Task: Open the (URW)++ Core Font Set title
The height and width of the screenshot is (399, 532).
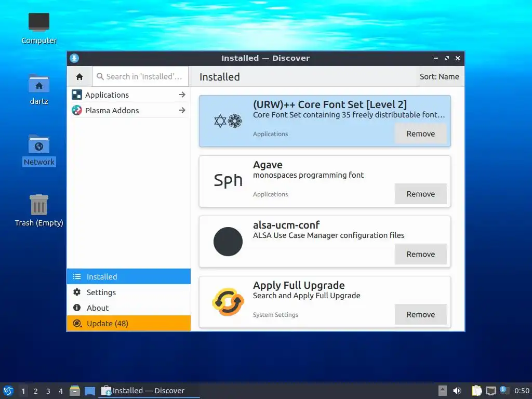Action: coord(330,104)
